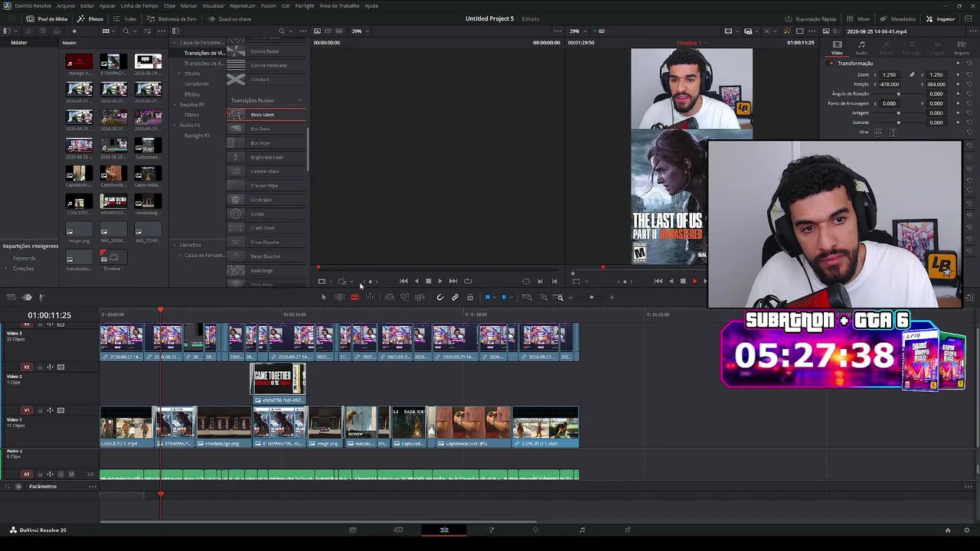Open the Fairlight menu
980x551 pixels.
tap(305, 5)
